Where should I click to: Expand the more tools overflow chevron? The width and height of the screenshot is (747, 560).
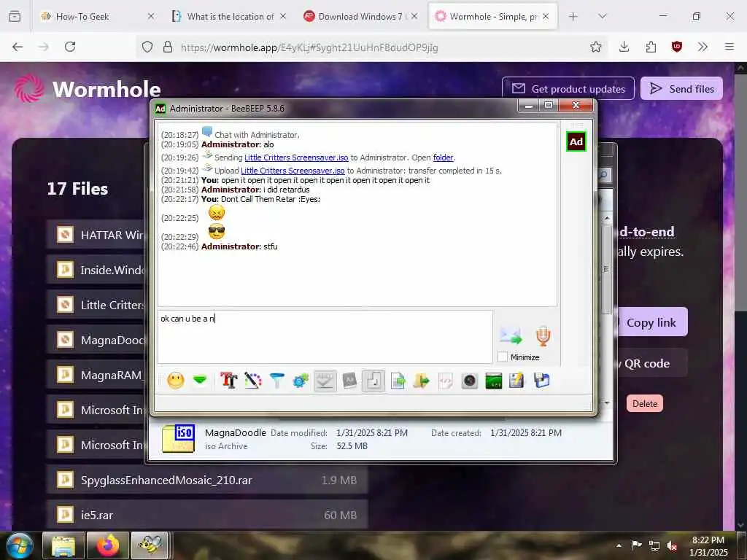[x=703, y=47]
